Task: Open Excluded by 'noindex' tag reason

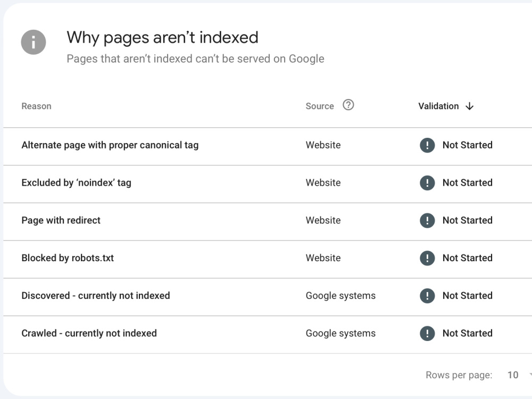Action: point(76,183)
